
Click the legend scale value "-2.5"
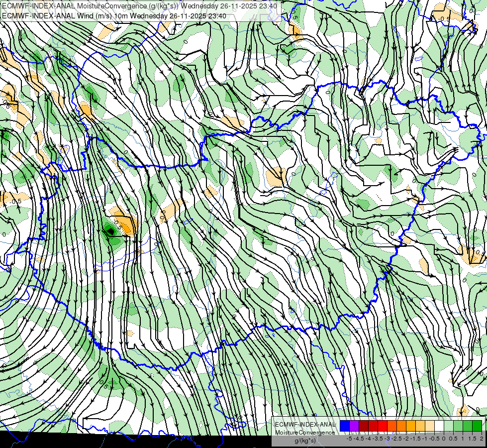tap(396, 439)
